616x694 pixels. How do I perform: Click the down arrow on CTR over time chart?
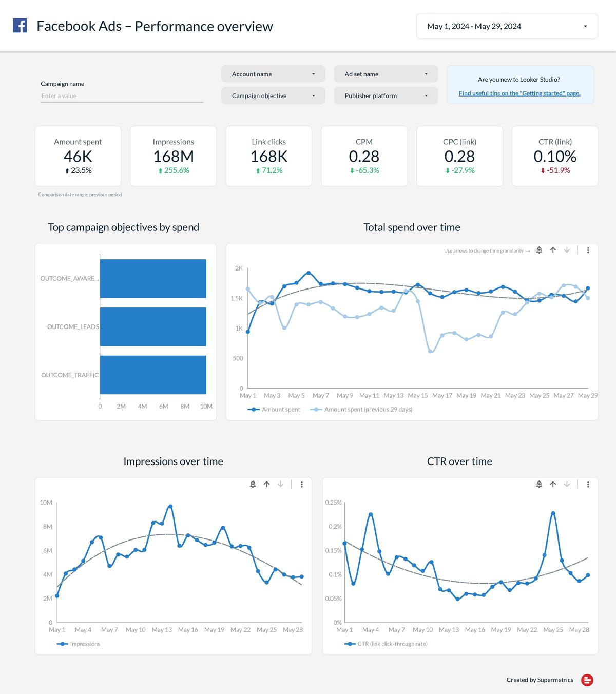pos(567,484)
